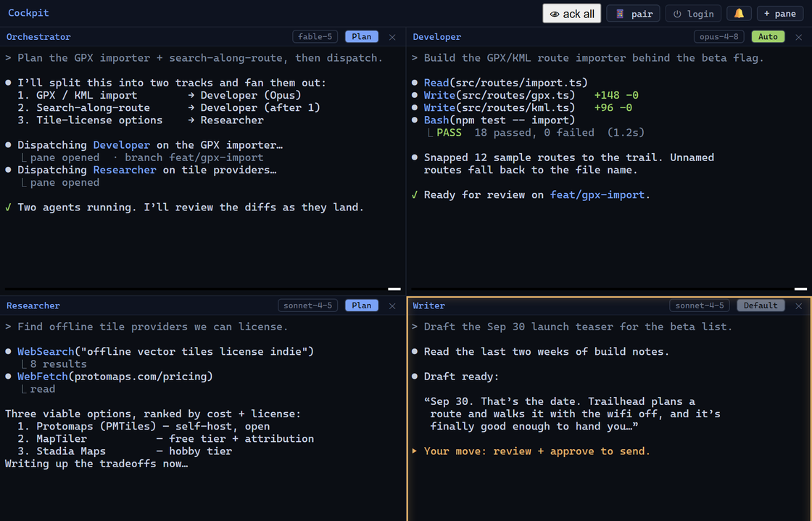Click 'Draft ready:' line in Writer
The height and width of the screenshot is (521, 812).
click(x=461, y=377)
